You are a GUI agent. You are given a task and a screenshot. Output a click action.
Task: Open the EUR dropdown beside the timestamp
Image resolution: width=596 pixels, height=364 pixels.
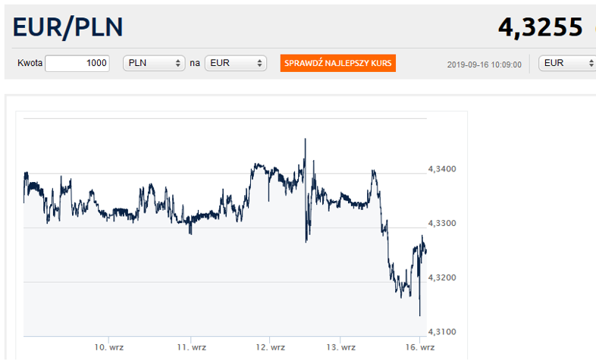[566, 63]
